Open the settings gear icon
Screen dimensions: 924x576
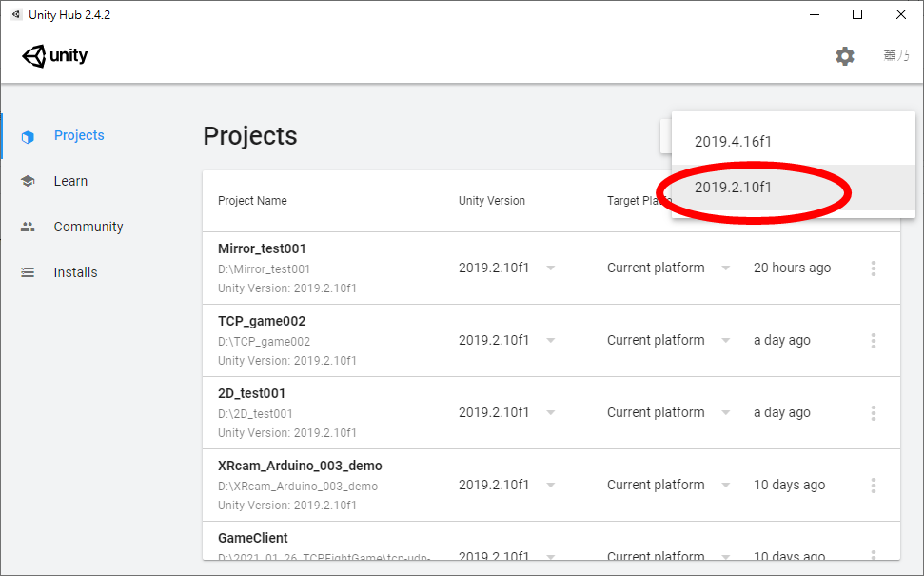tap(844, 56)
